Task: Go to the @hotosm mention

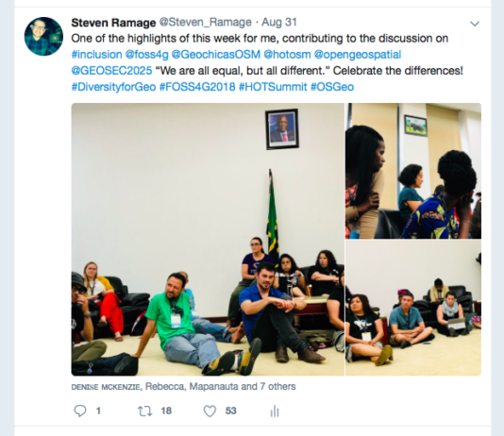Action: point(287,55)
